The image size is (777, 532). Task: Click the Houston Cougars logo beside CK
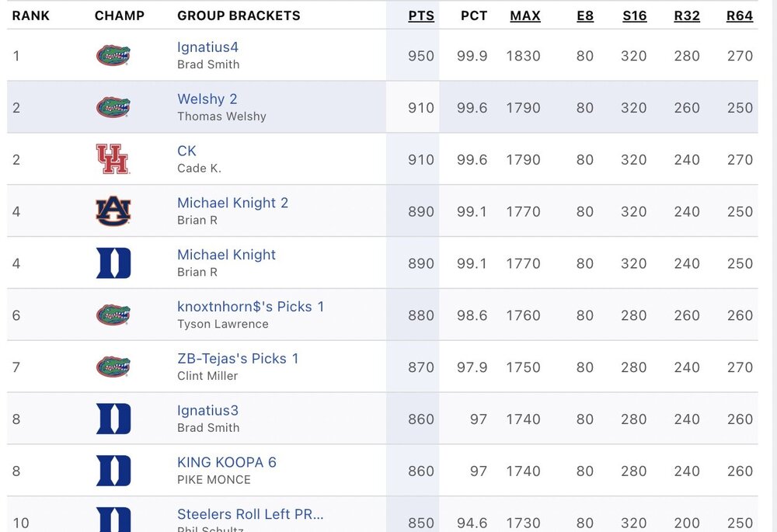113,159
